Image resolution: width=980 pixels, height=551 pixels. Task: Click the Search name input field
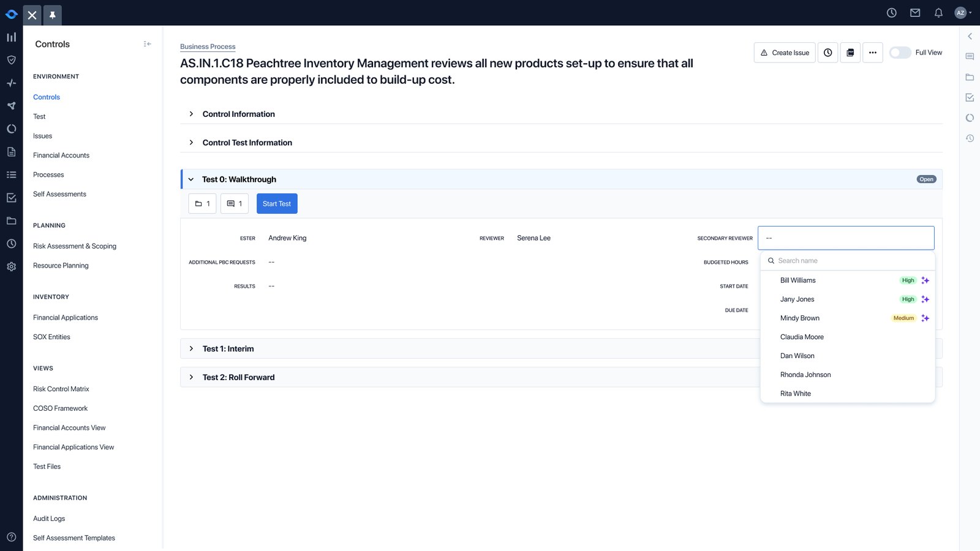pos(848,261)
